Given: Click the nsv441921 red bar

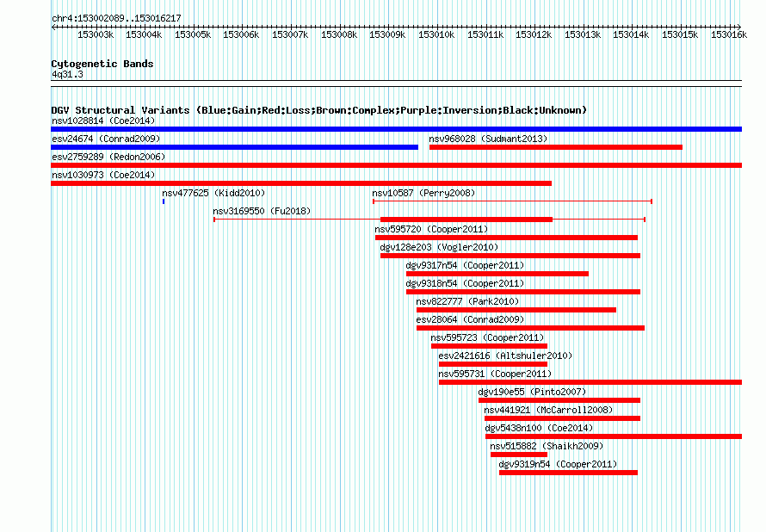Looking at the screenshot, I should coord(562,418).
